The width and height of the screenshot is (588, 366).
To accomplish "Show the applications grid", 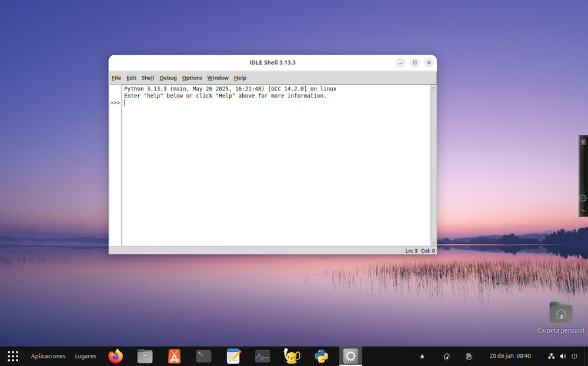I will [13, 356].
